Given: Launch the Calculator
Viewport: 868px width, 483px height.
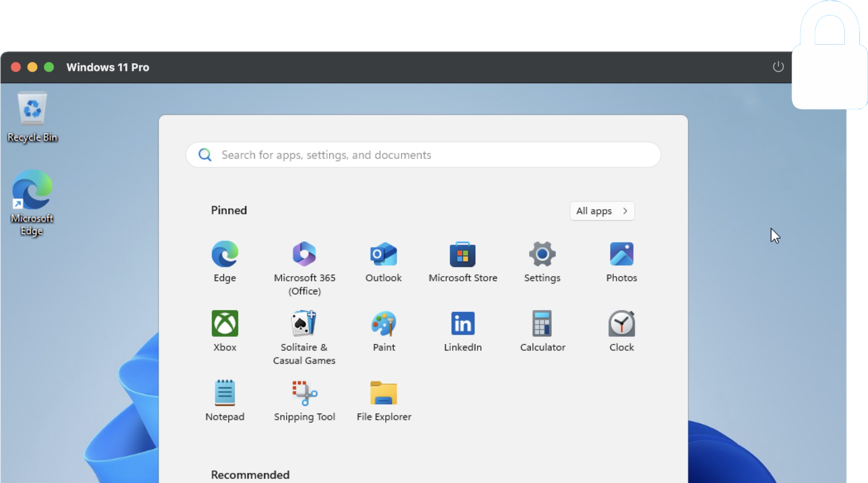Looking at the screenshot, I should tap(542, 330).
